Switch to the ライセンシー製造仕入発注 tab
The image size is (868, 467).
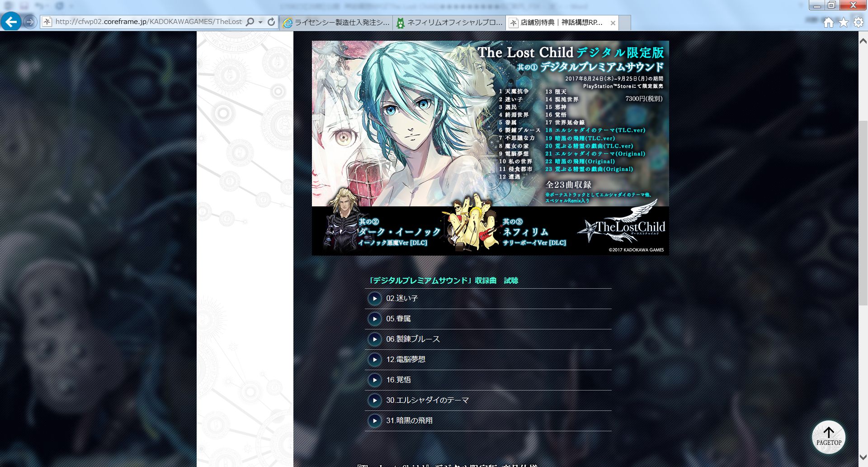coord(335,22)
